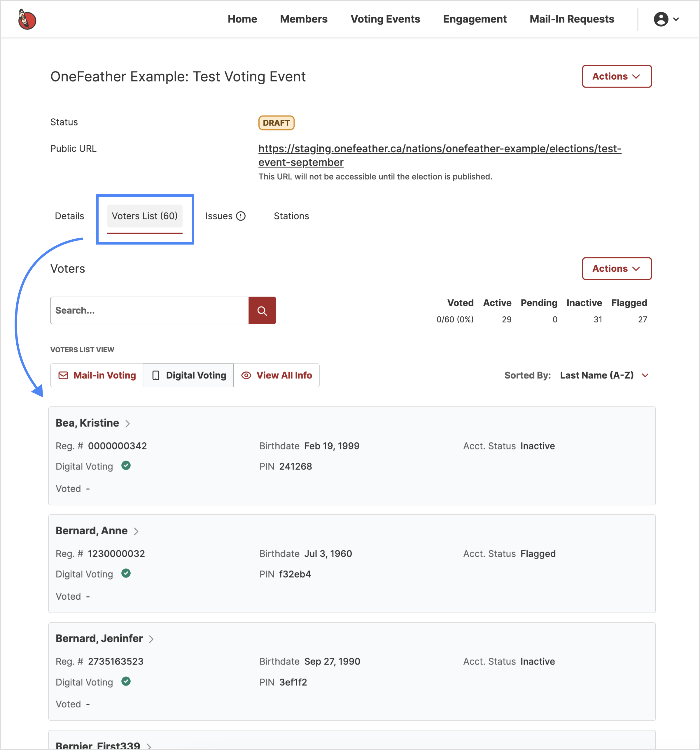This screenshot has height=750, width=700.
Task: Open Members in navigation
Action: click(304, 19)
